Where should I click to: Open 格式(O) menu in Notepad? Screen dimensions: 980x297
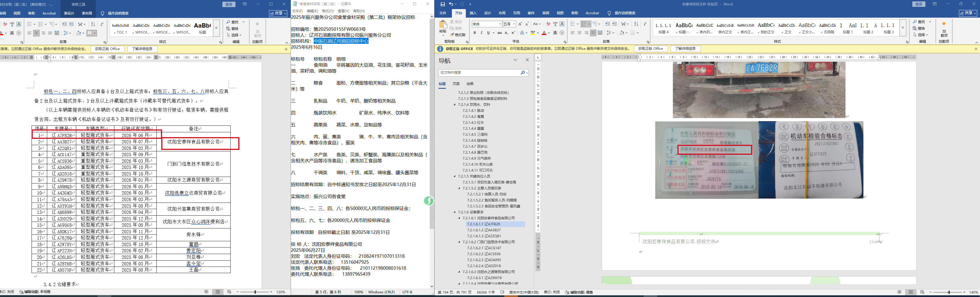[x=328, y=11]
